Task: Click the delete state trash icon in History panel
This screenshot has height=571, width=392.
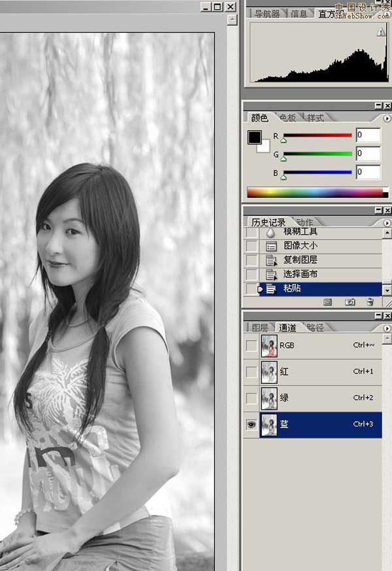Action: click(x=370, y=302)
